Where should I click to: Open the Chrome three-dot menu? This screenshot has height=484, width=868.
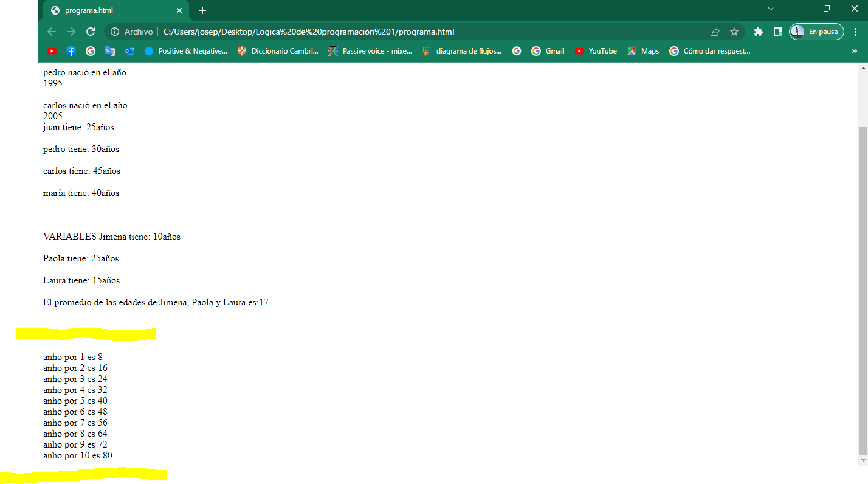click(855, 32)
